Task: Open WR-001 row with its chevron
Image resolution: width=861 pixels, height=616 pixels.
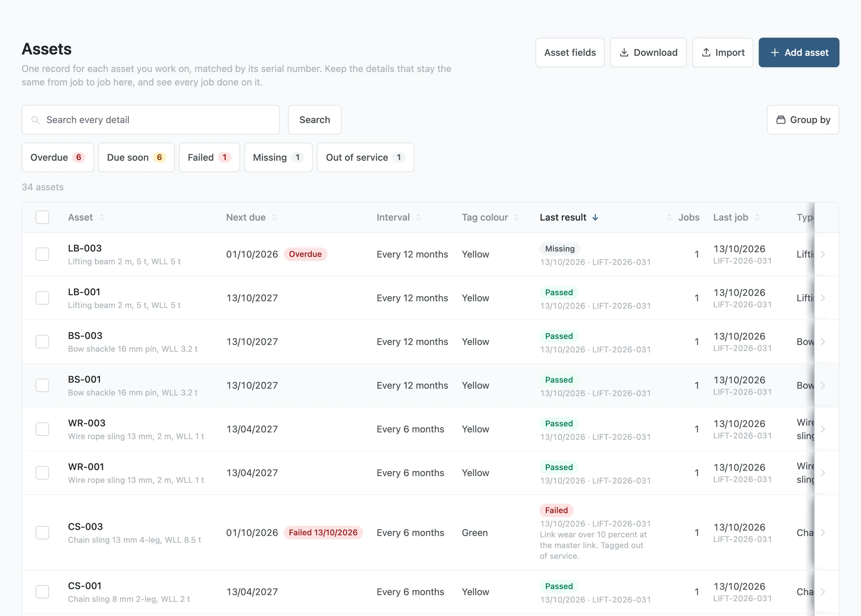Action: pyautogui.click(x=823, y=473)
